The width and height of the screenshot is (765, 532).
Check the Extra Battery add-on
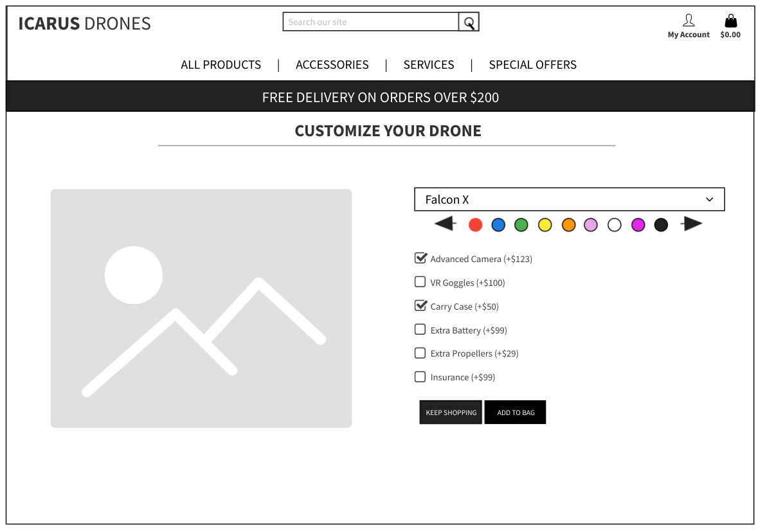click(x=420, y=330)
